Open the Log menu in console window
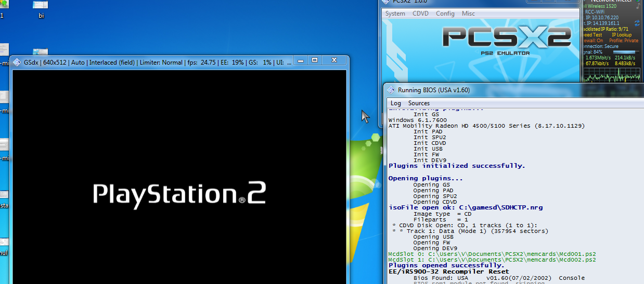 396,103
